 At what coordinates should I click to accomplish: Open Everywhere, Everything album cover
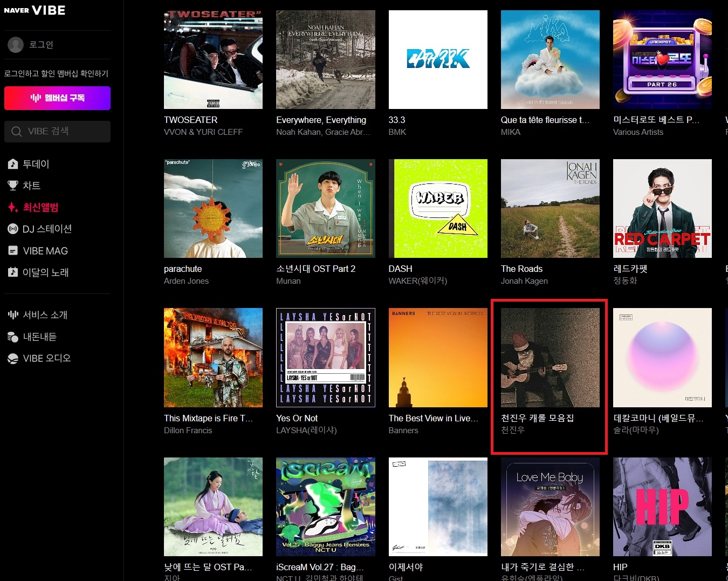[326, 59]
